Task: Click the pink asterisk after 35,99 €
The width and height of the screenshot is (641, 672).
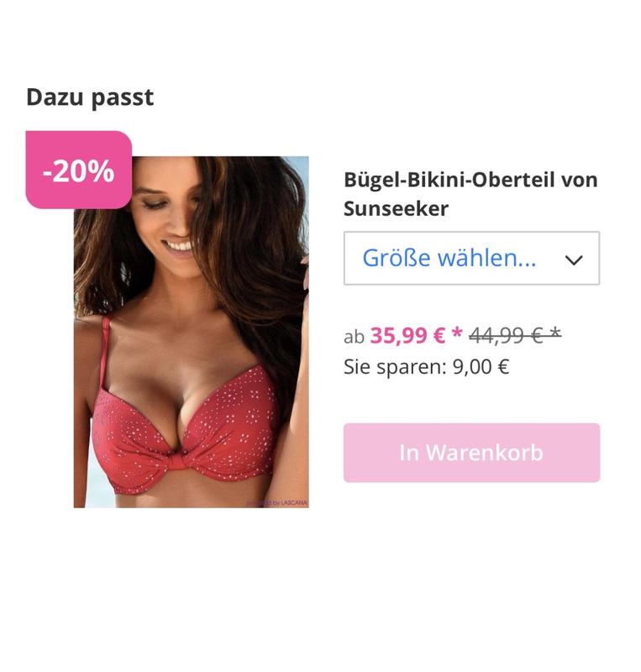Action: click(x=457, y=333)
